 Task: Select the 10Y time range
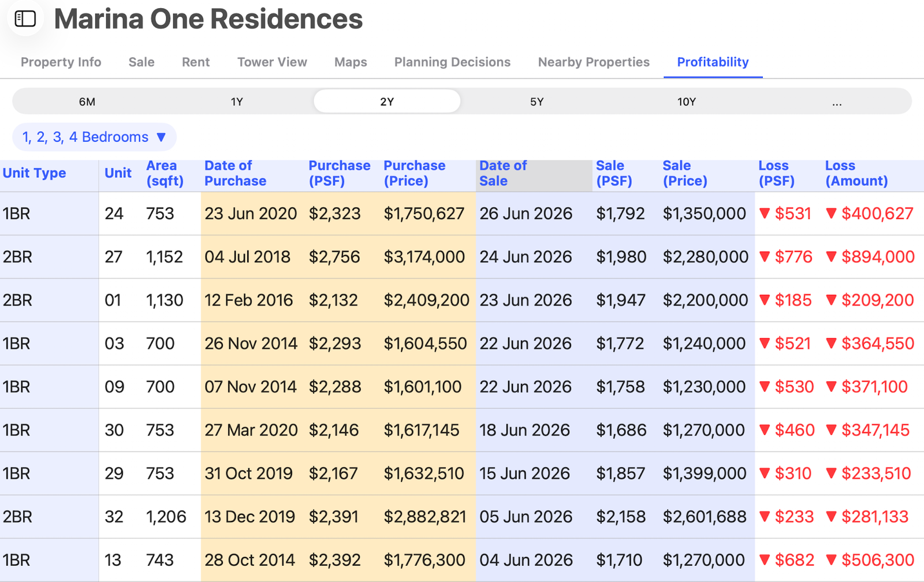[x=687, y=102]
